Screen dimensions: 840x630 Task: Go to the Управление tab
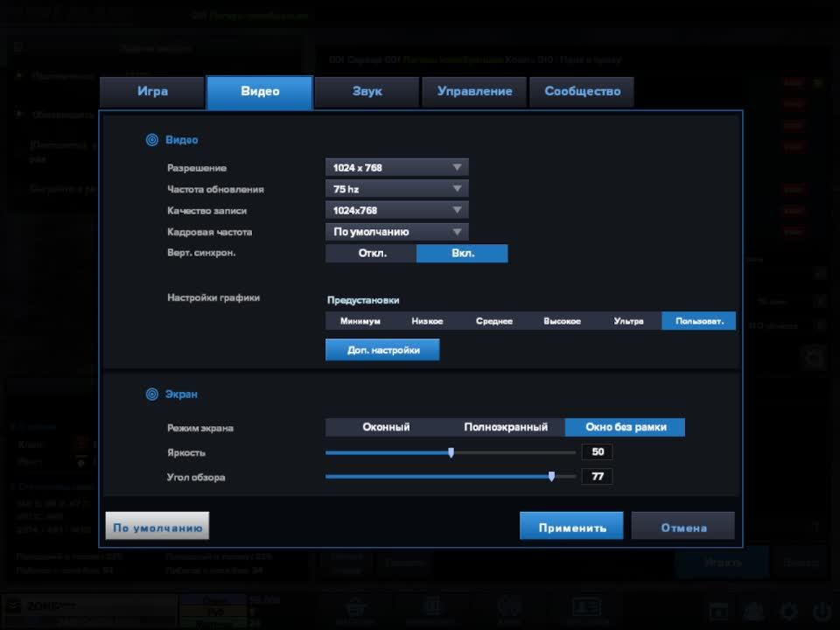(474, 92)
